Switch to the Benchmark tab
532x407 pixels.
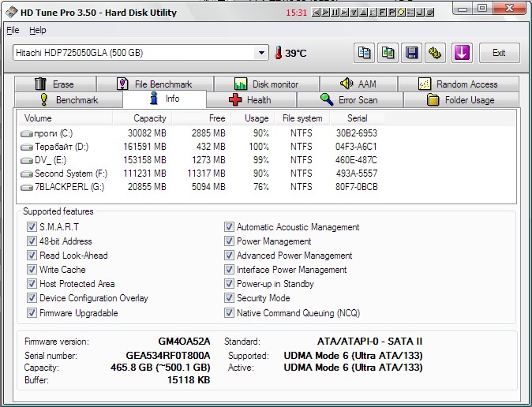pyautogui.click(x=68, y=100)
